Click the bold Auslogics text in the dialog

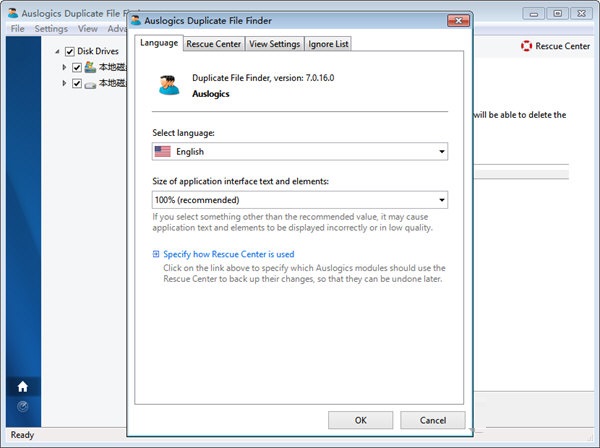[x=211, y=94]
